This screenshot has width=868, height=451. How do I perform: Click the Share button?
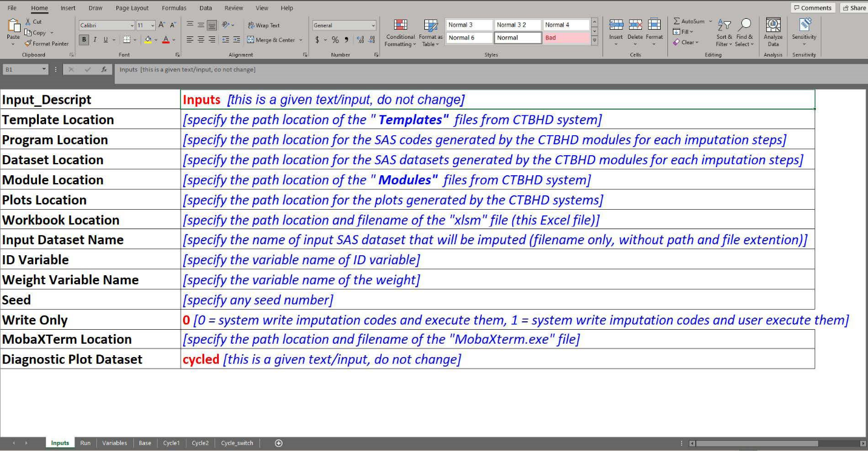tap(855, 7)
